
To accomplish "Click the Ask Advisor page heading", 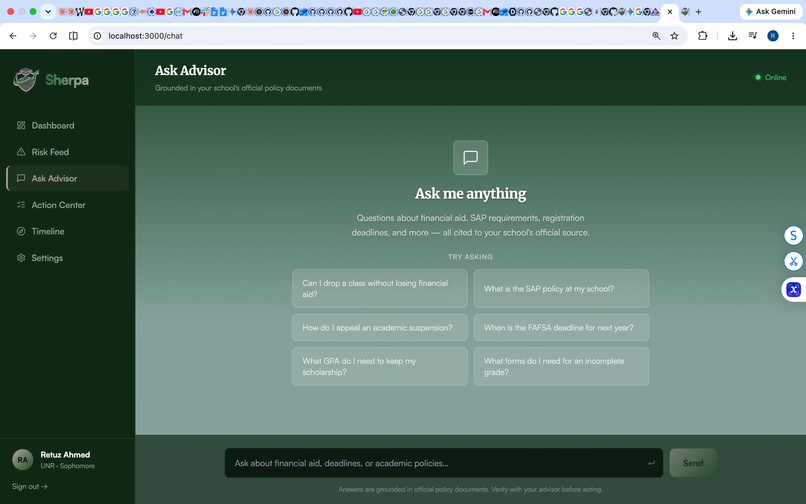I will coord(190,70).
